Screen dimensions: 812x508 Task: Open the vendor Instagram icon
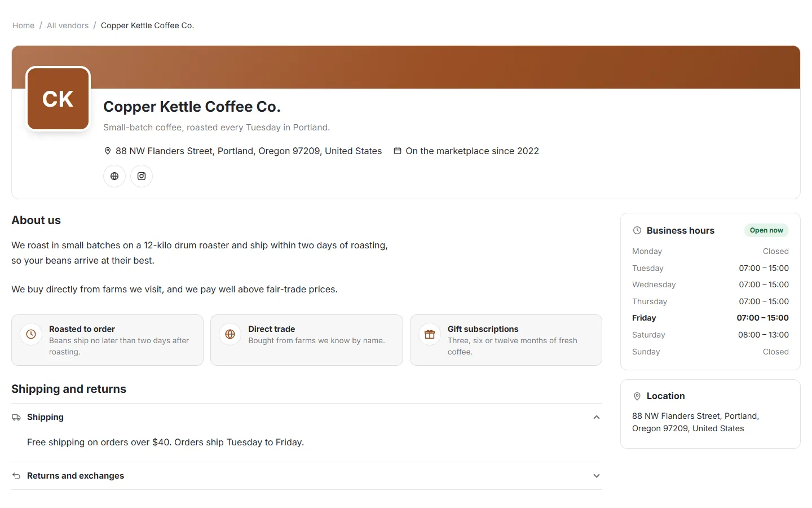tap(142, 176)
